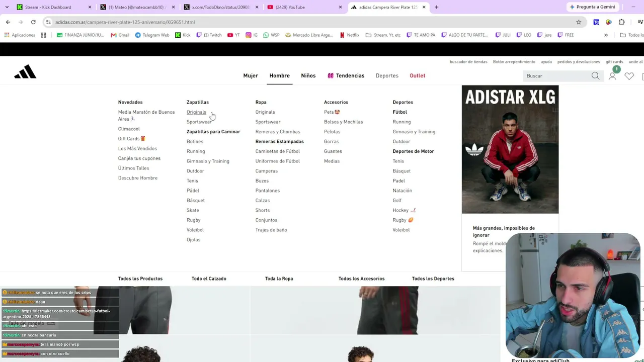Click Todos los Accesorios link
Viewport: 644px width, 362px height.
362,279
